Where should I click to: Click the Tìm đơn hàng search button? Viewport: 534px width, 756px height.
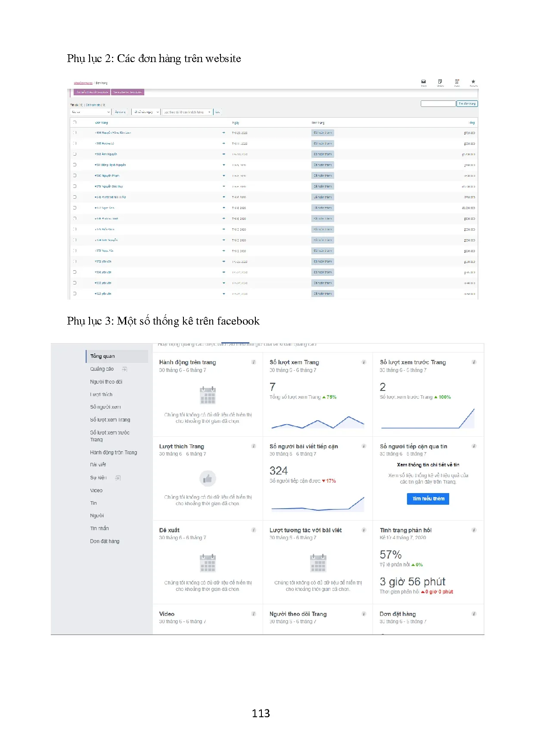click(467, 104)
